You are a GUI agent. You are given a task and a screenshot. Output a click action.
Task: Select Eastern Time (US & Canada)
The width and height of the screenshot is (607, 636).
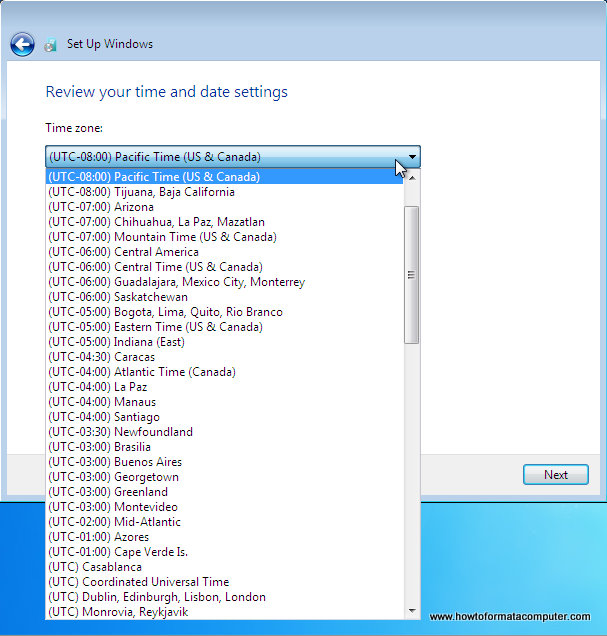pyautogui.click(x=225, y=327)
